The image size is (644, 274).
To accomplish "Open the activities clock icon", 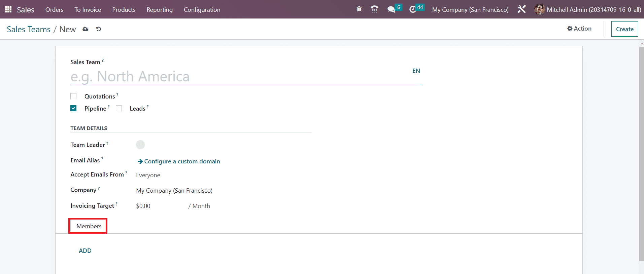I will click(413, 9).
